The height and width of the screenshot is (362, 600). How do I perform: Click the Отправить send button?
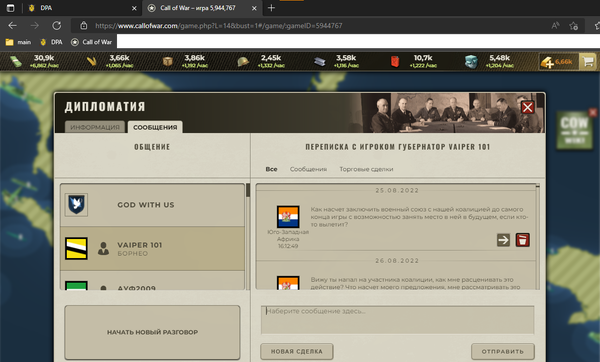502,351
